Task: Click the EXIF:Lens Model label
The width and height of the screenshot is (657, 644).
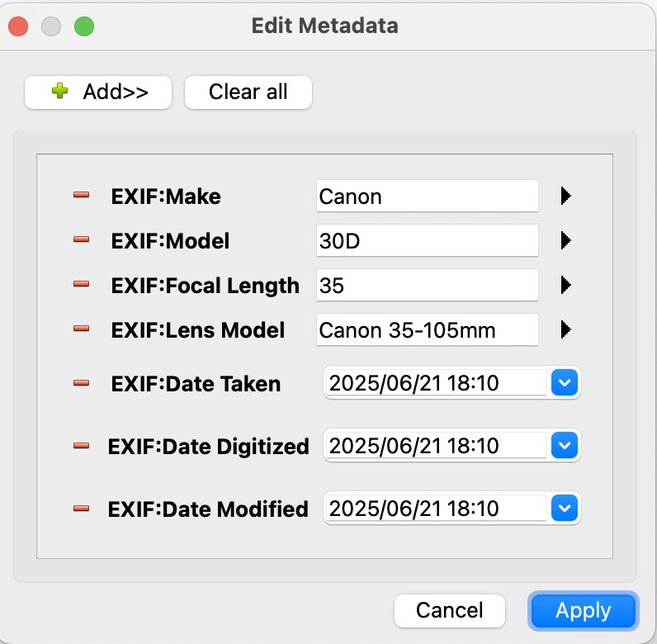Action: click(x=198, y=330)
